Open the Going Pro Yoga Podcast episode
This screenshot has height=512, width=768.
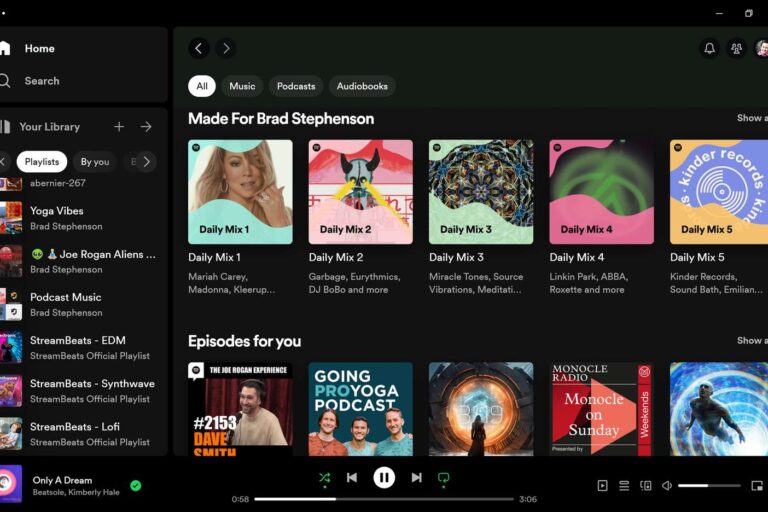click(x=360, y=409)
